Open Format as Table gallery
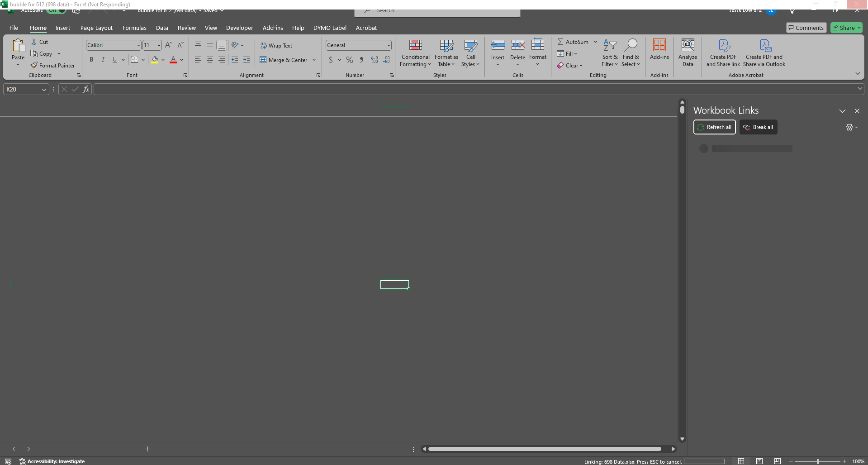This screenshot has height=465, width=868. coord(446,53)
